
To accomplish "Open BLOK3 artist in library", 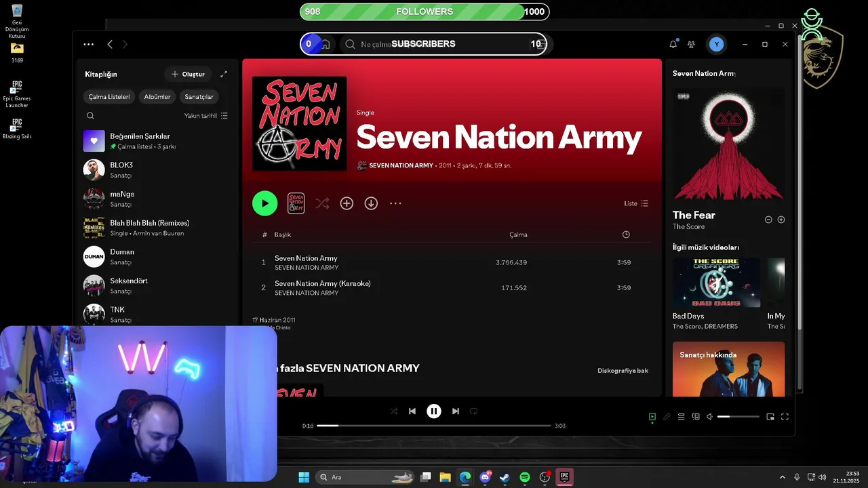I will coord(157,170).
